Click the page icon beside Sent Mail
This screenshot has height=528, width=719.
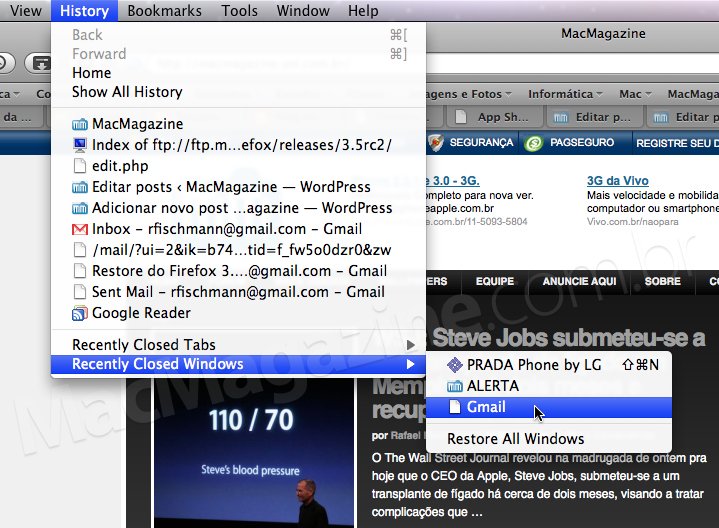point(80,292)
